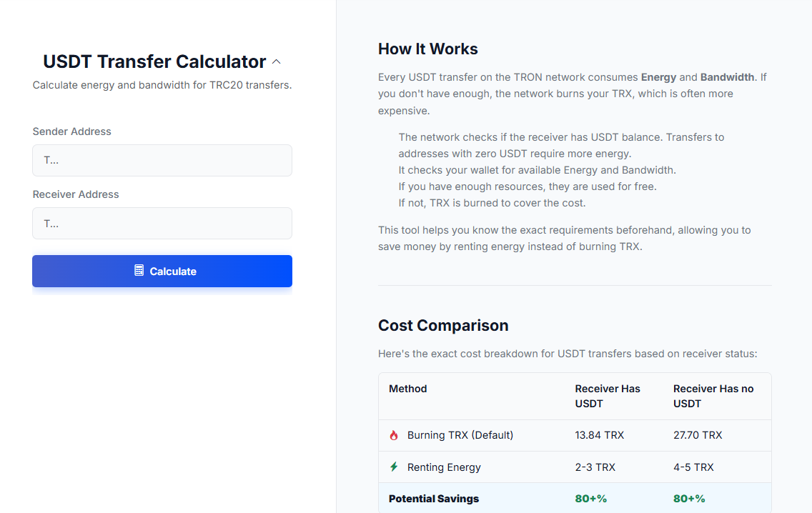Focus the Sender Address input field

[162, 161]
